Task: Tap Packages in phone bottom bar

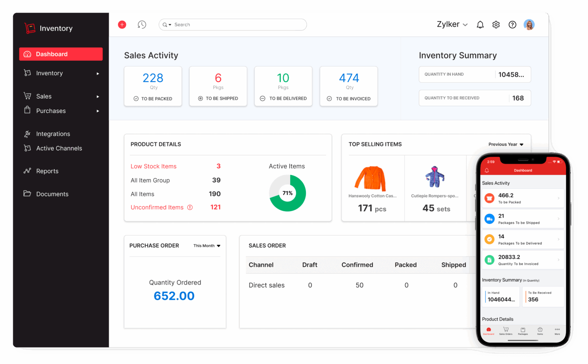Action: (523, 331)
